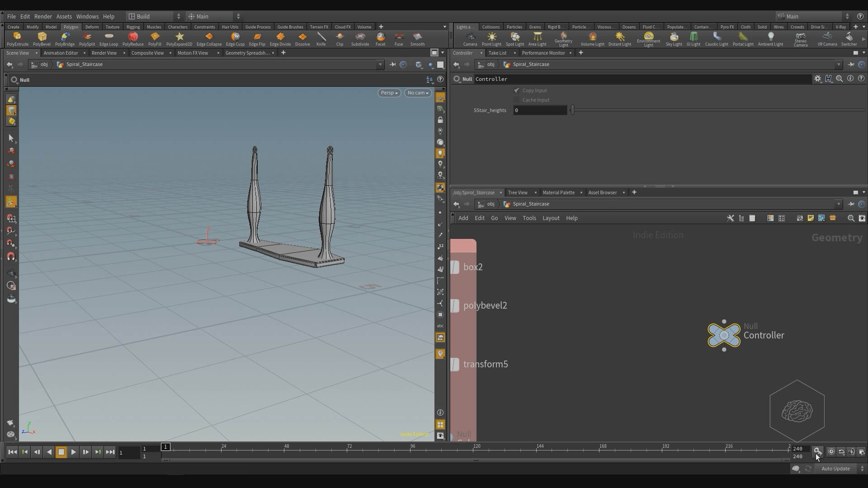The image size is (868, 488).
Task: Toggle the Copy Input checkbox
Action: pyautogui.click(x=517, y=90)
